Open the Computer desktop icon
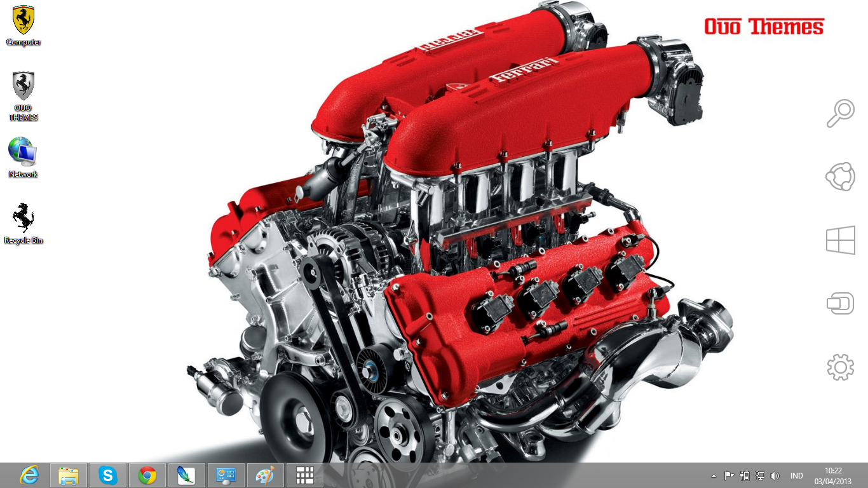 (x=24, y=25)
